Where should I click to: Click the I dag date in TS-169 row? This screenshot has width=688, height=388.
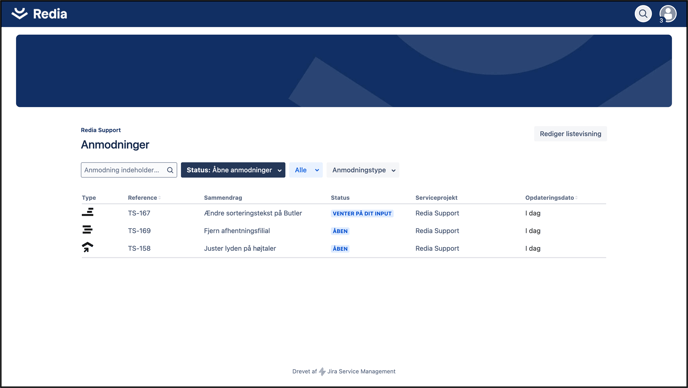(533, 230)
